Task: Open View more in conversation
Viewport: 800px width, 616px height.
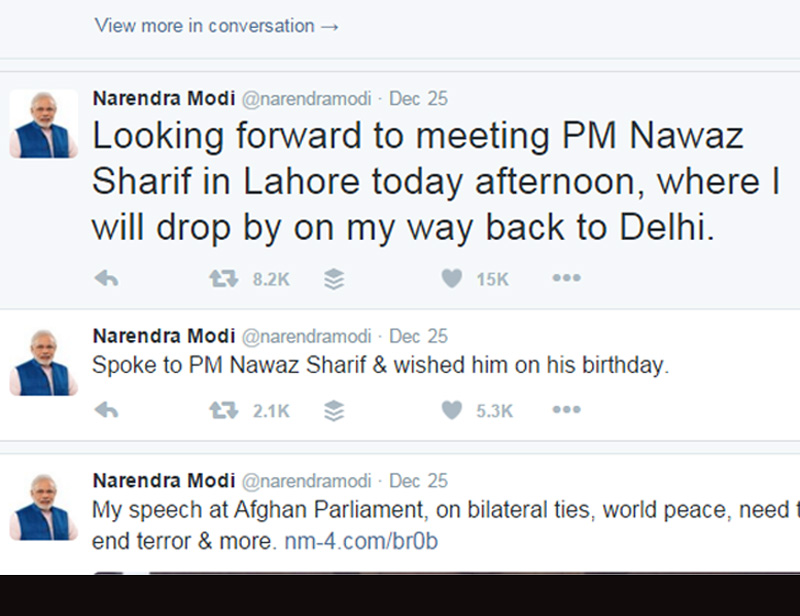Action: (x=215, y=26)
